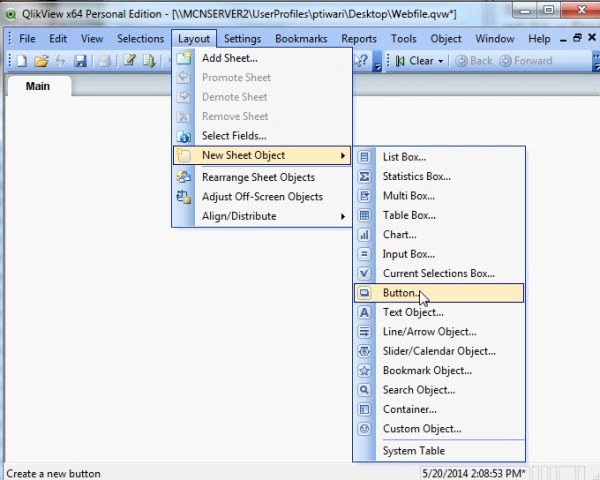Click the Custom Object smiley icon
Screen dimensions: 600x480
[364, 429]
